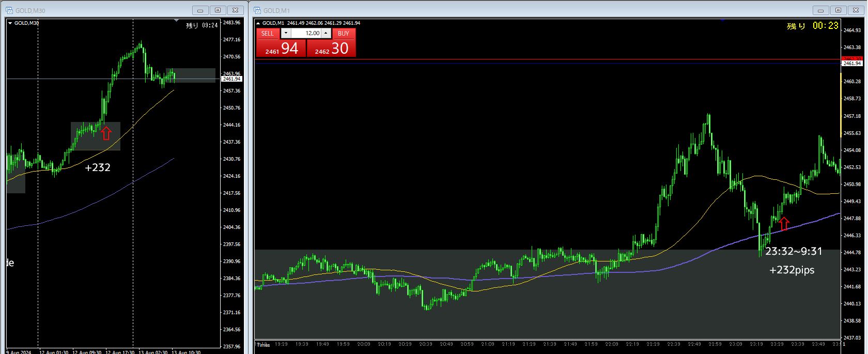The height and width of the screenshot is (354, 868).
Task: Maximize the GOLD,M1 chart window
Action: (x=838, y=10)
